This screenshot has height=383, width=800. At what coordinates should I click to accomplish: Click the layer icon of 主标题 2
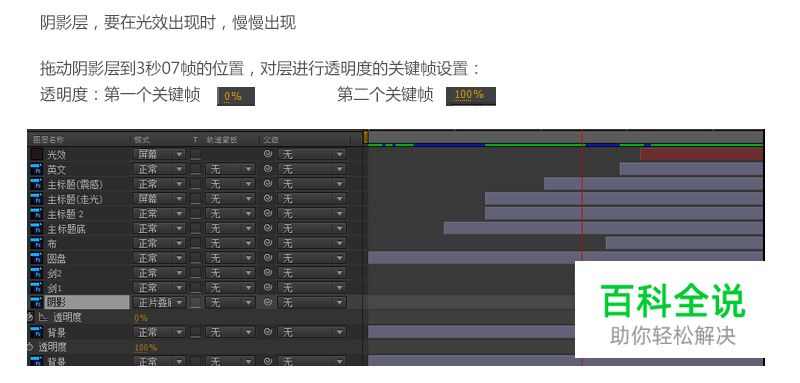(36, 214)
